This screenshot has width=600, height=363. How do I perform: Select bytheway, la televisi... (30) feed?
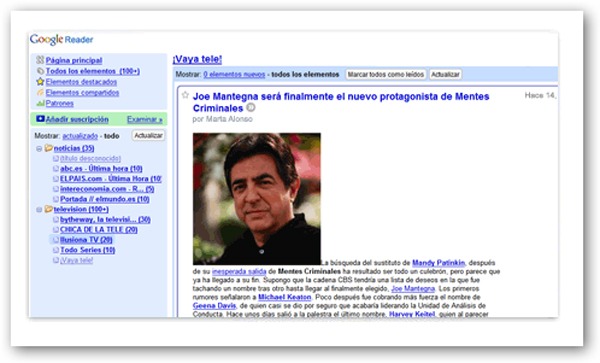pos(105,220)
